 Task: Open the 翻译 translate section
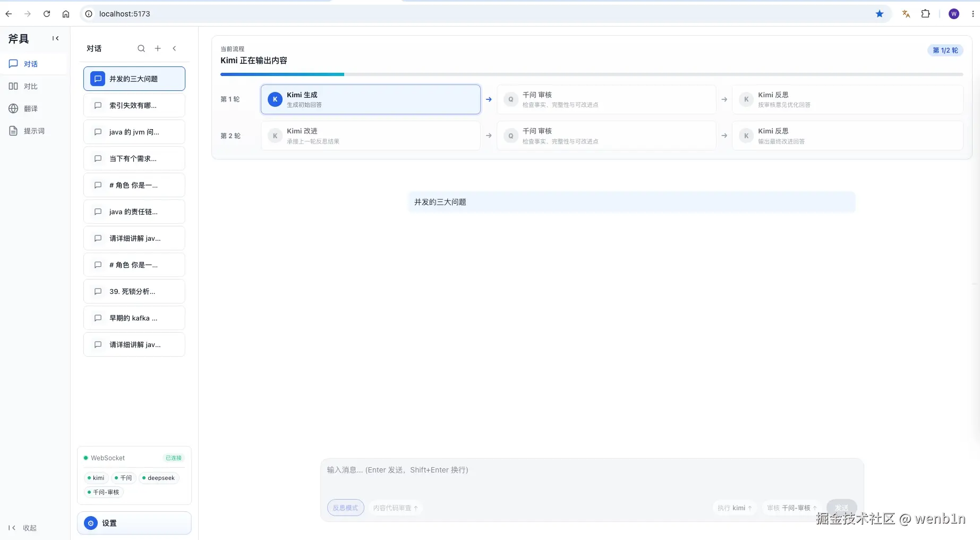coord(34,108)
